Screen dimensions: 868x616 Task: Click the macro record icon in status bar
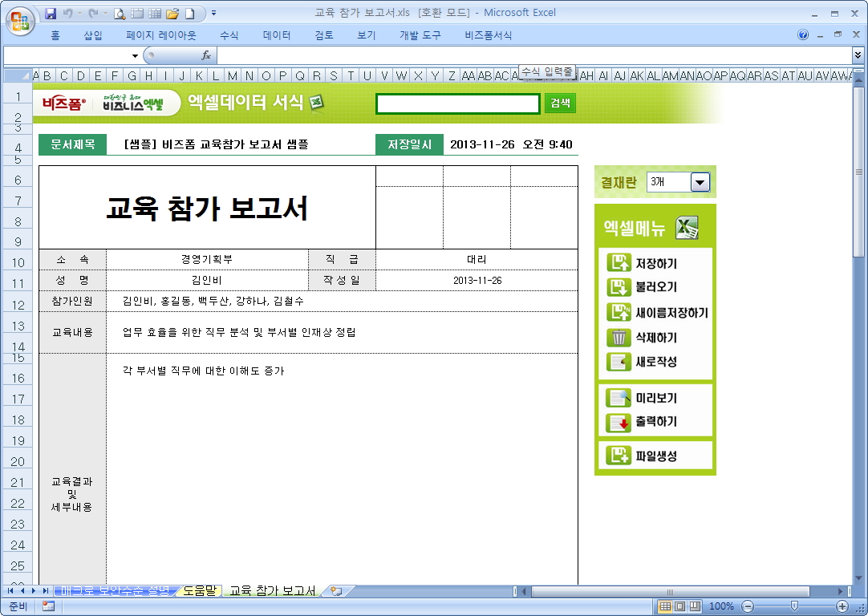pyautogui.click(x=48, y=606)
